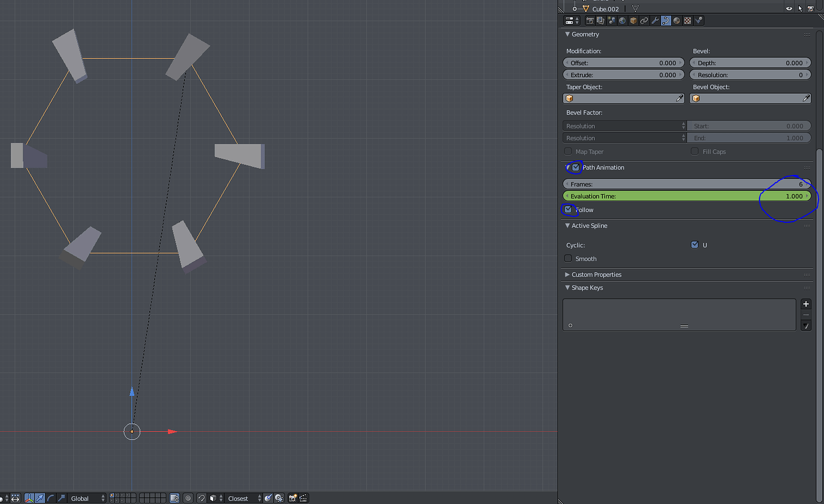The image size is (824, 504).
Task: Select the scale manipulator icon
Action: coord(61,498)
